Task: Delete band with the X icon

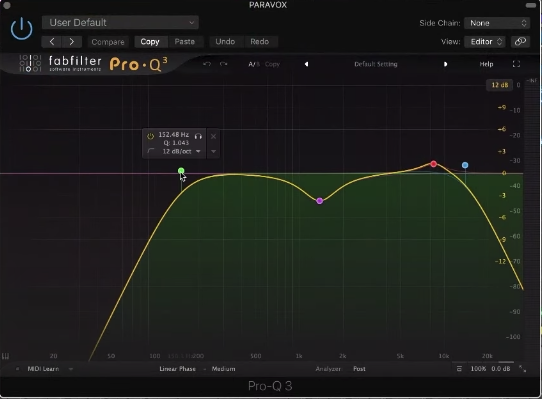Action: click(213, 136)
